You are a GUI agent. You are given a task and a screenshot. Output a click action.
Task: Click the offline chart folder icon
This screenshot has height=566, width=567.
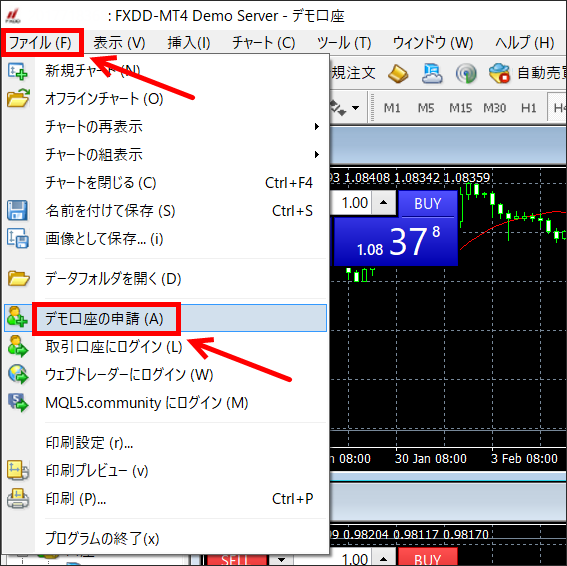[18, 98]
